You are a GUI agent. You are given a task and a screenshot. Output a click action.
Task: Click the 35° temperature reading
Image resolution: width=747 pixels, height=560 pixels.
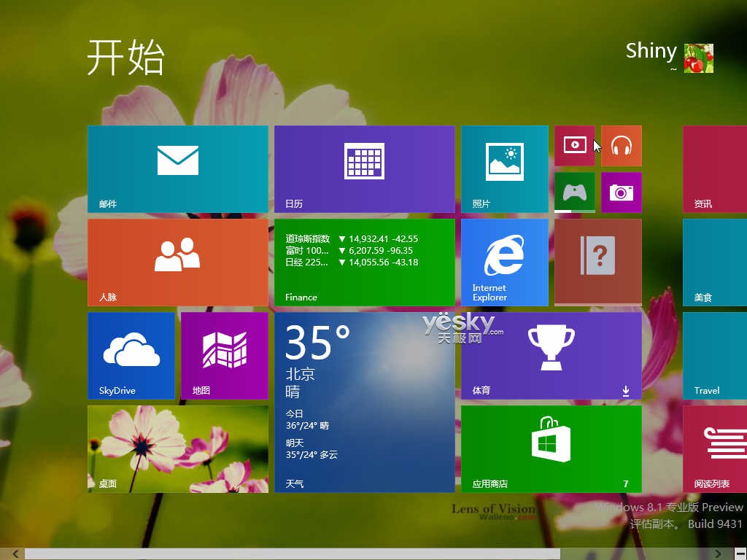pyautogui.click(x=318, y=342)
